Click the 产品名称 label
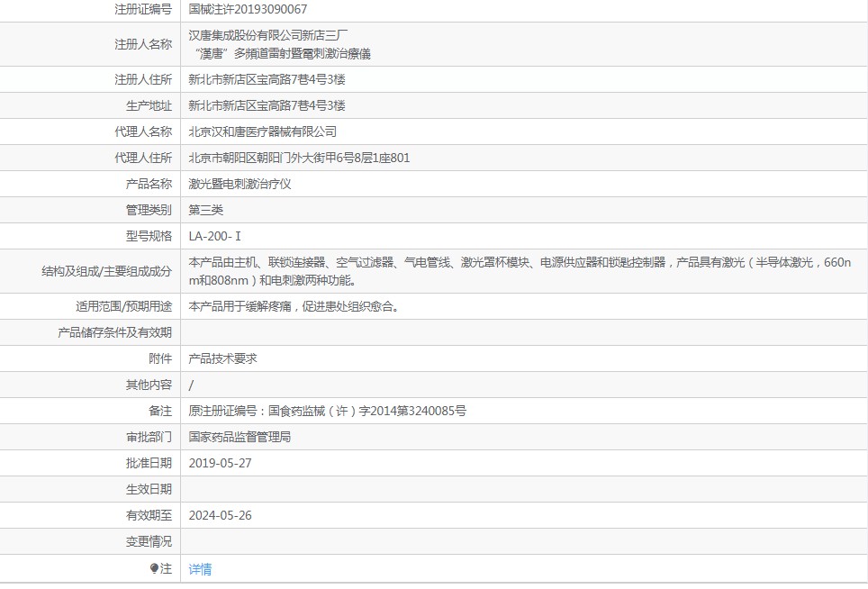 pos(149,184)
